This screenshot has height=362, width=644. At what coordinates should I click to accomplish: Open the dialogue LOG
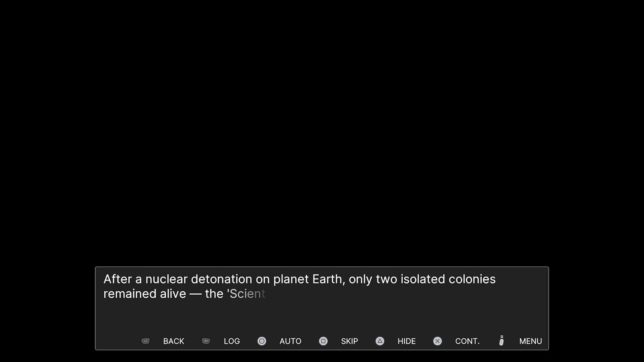[x=232, y=341]
